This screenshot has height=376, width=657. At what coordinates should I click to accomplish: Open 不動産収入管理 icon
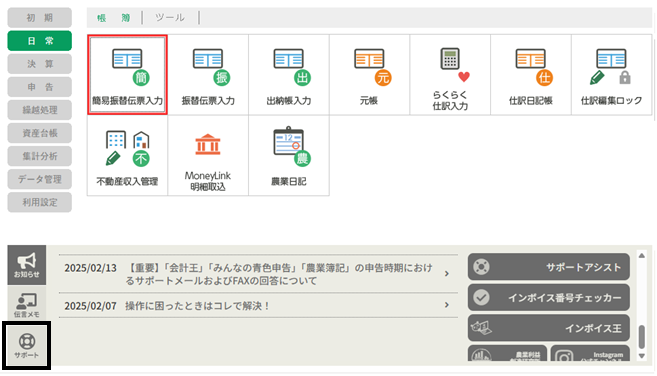pos(127,156)
